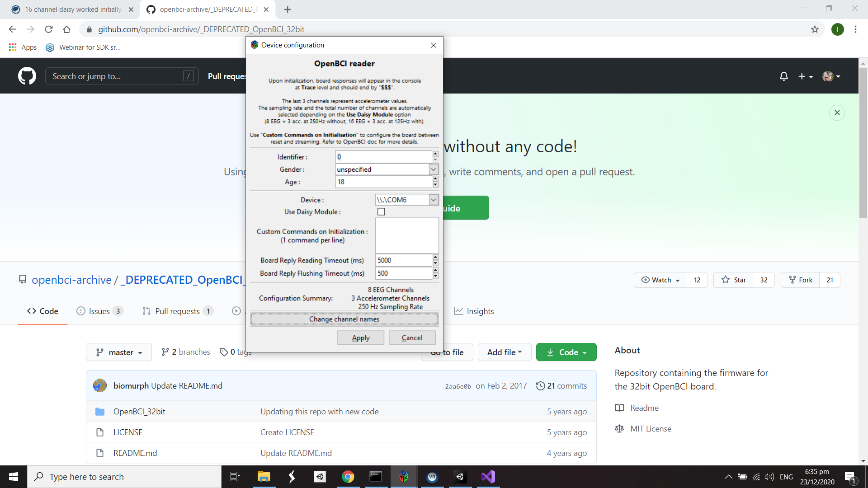The width and height of the screenshot is (868, 488).
Task: Open the README.md file
Action: pos(135,453)
